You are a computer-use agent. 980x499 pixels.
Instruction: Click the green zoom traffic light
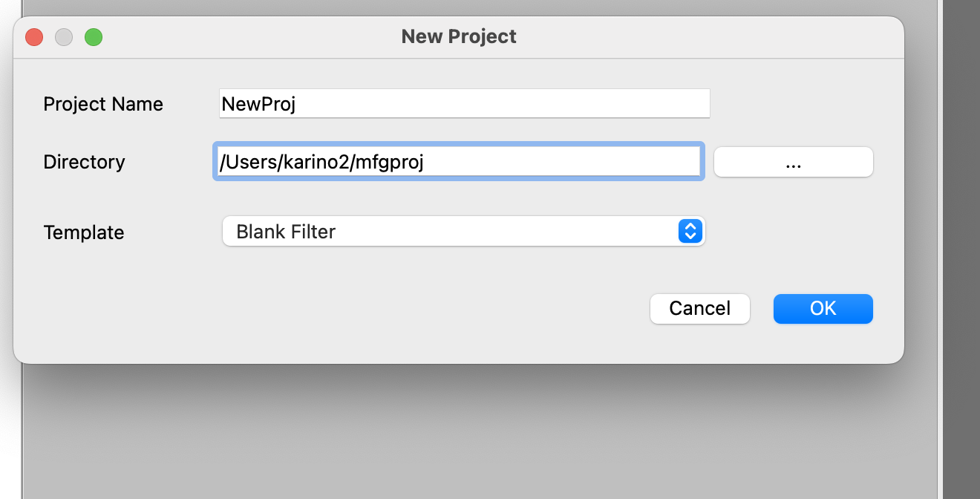94,36
